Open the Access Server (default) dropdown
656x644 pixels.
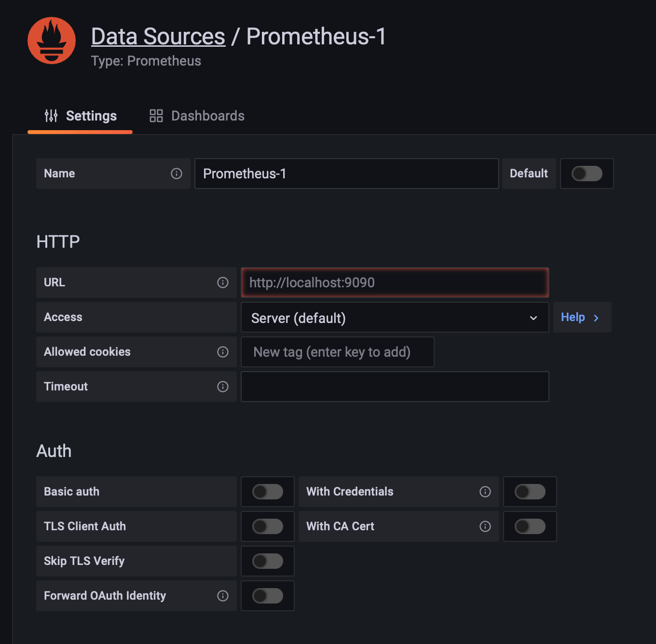395,317
